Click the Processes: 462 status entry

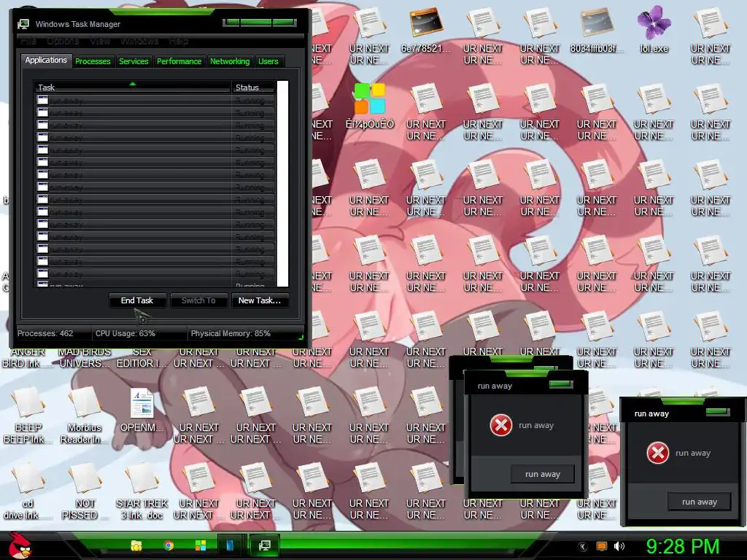(45, 333)
